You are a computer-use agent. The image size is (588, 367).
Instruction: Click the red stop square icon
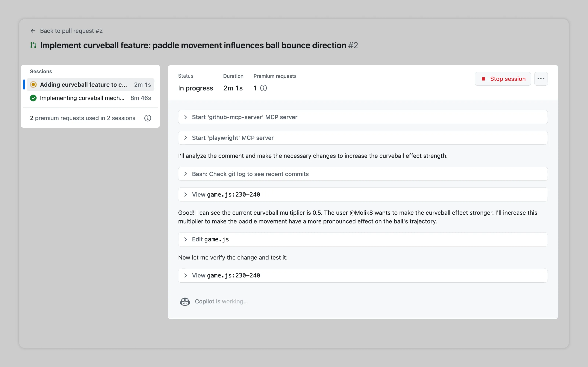[x=483, y=79]
